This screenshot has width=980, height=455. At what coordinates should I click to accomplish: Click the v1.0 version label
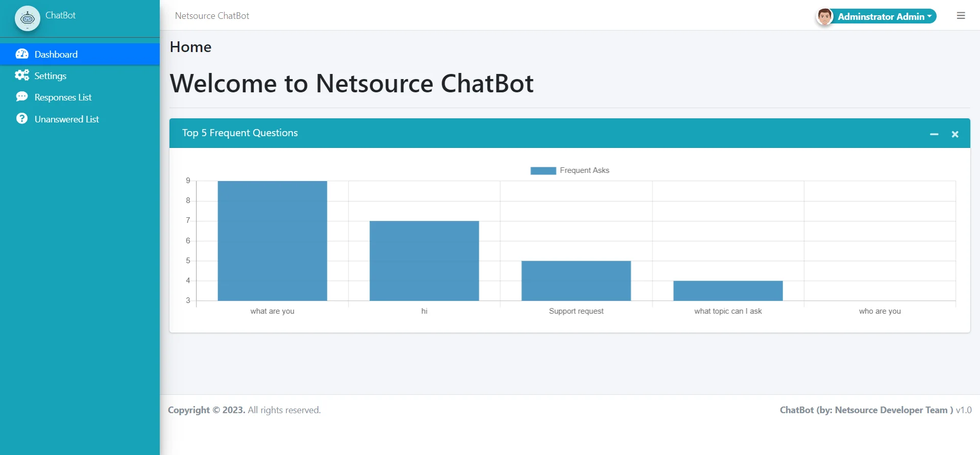[x=964, y=410]
